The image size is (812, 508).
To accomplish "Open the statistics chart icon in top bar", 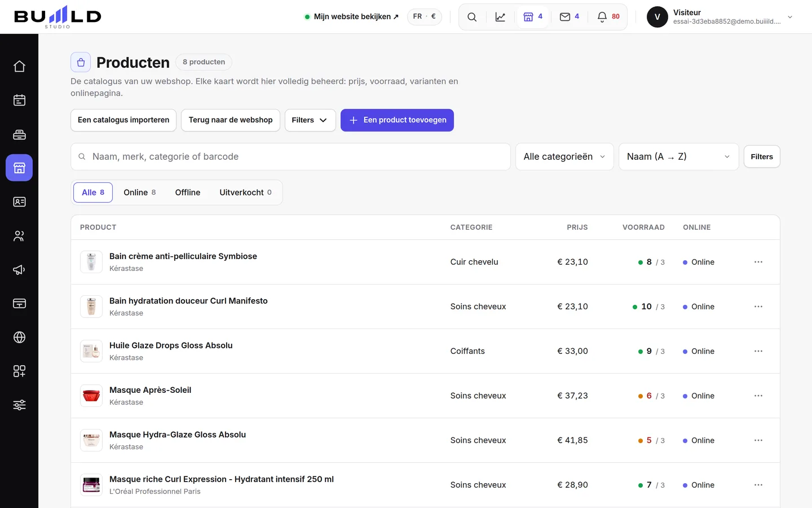I will pos(500,17).
